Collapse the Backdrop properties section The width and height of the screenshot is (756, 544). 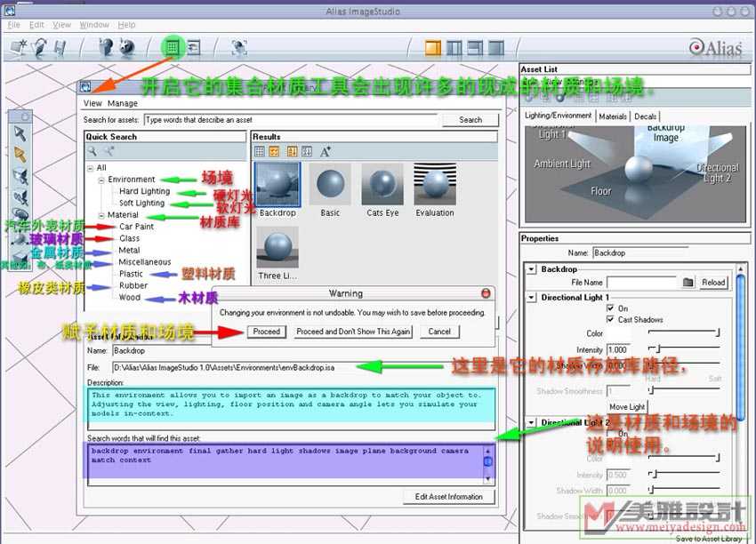click(531, 269)
